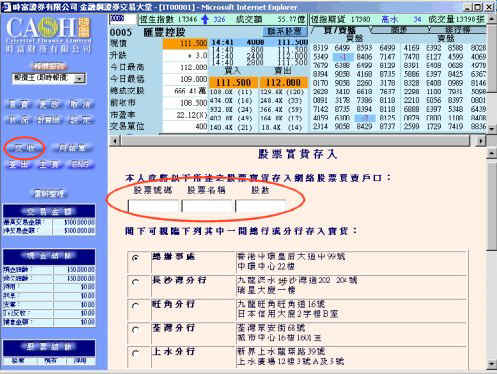Click the stock code entry box above 0005
Screen dimensions: 497x374
123,19
